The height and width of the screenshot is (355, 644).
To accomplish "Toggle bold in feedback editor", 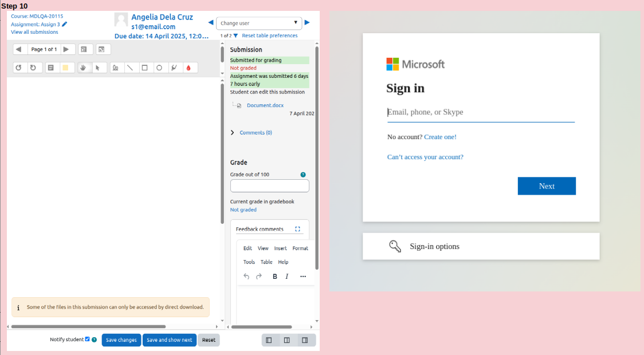I will (x=275, y=276).
